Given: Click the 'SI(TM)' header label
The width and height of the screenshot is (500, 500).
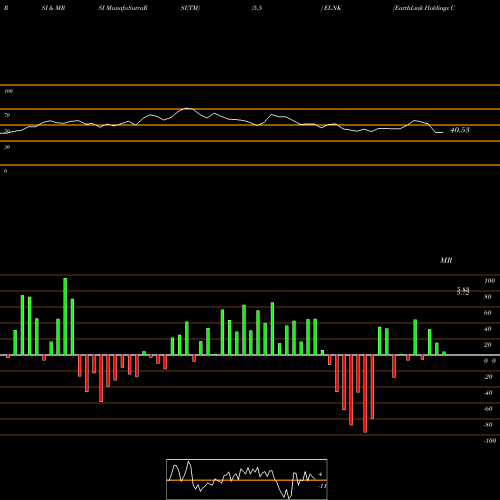Looking at the screenshot, I should click(190, 8).
